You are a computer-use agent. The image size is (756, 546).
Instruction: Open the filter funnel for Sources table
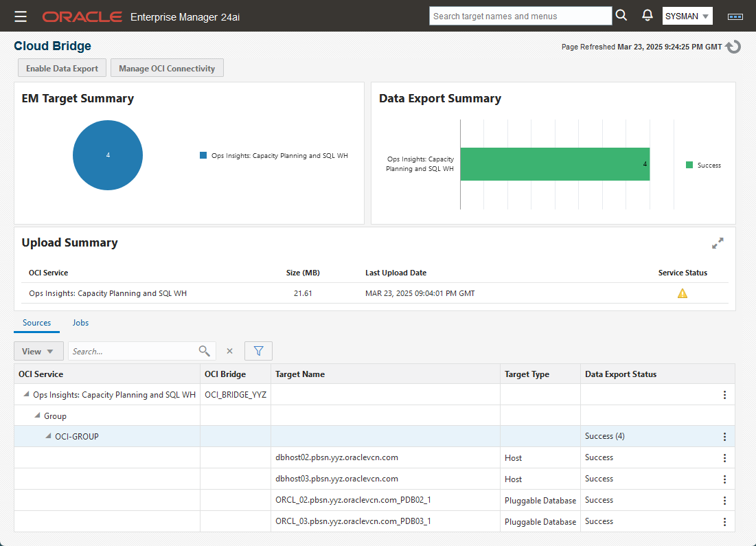pyautogui.click(x=258, y=351)
